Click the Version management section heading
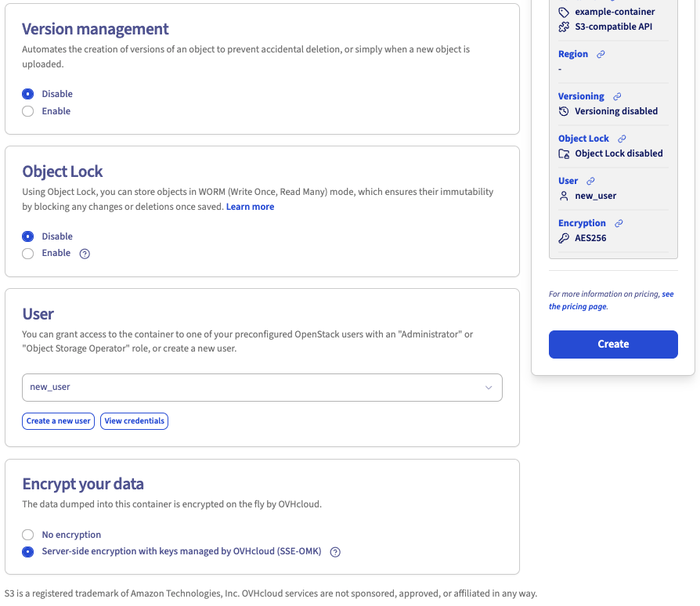The height and width of the screenshot is (606, 700). 95,29
